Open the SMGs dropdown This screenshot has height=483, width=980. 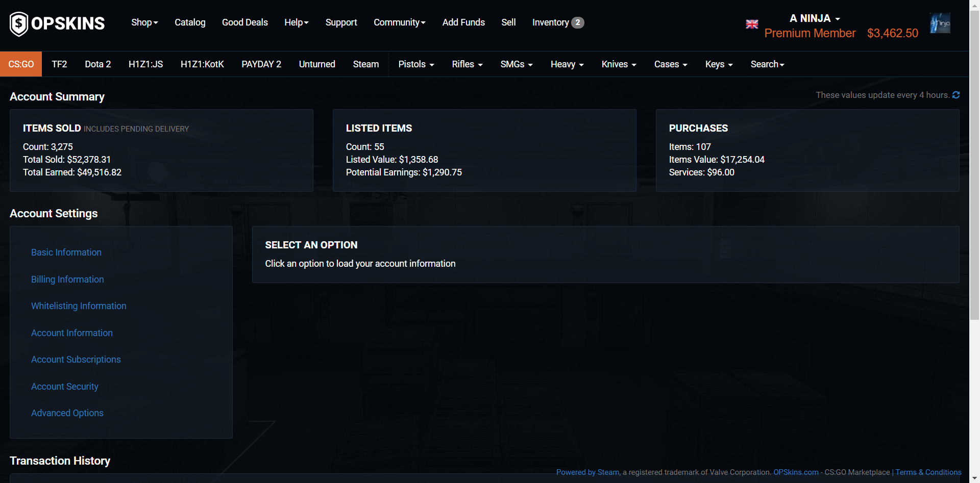click(x=517, y=64)
